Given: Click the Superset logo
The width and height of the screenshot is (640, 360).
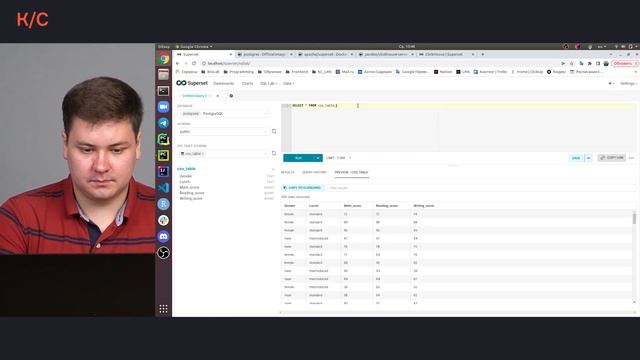Looking at the screenshot, I should click(x=192, y=83).
